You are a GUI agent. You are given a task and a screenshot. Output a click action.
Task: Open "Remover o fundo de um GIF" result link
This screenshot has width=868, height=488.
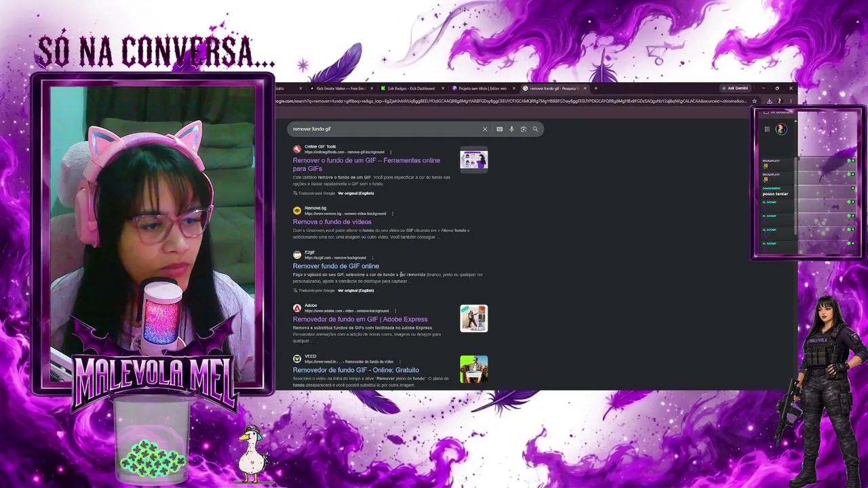[x=366, y=164]
